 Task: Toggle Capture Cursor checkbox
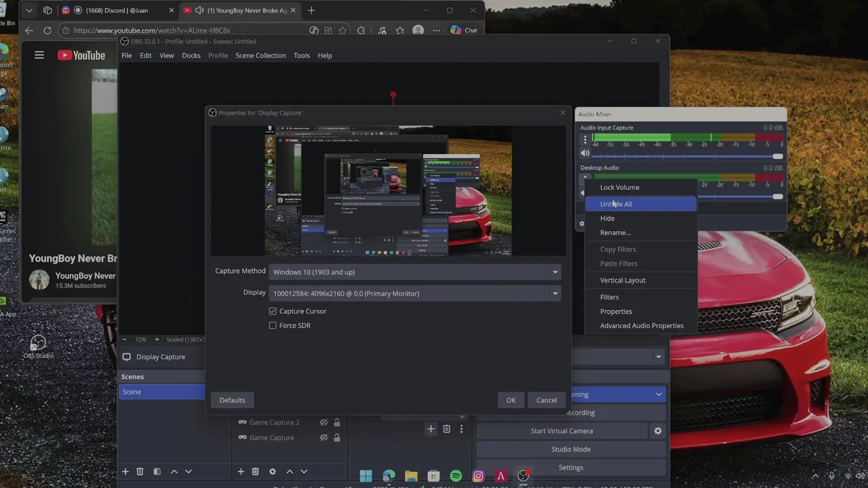tap(273, 311)
